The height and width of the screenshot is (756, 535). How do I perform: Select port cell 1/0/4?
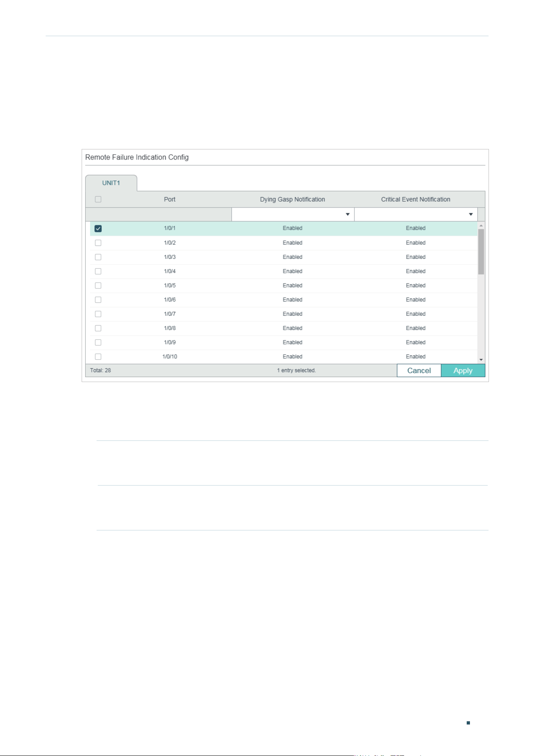pos(170,271)
